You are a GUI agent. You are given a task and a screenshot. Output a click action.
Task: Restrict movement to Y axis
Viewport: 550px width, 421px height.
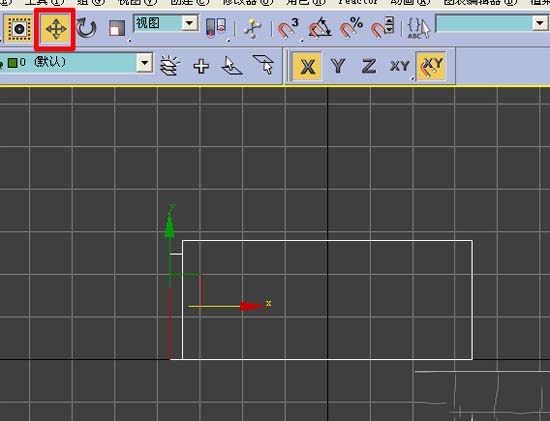pos(338,66)
